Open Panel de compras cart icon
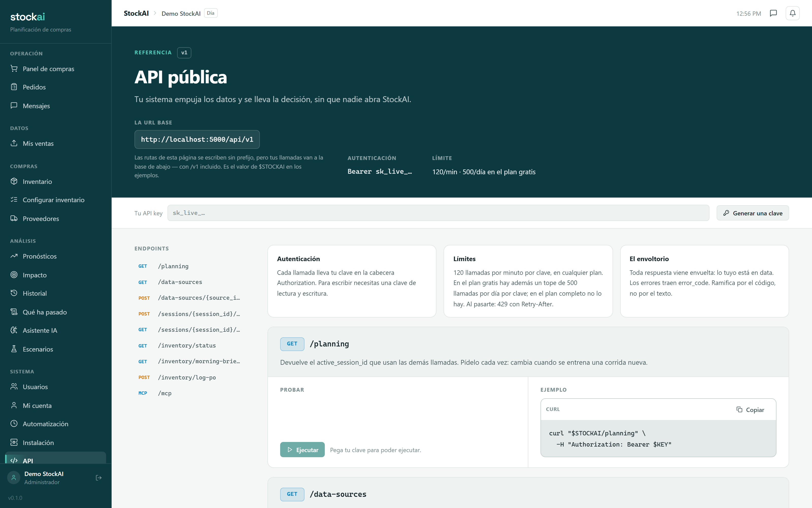Viewport: 812px width, 508px height. click(14, 69)
